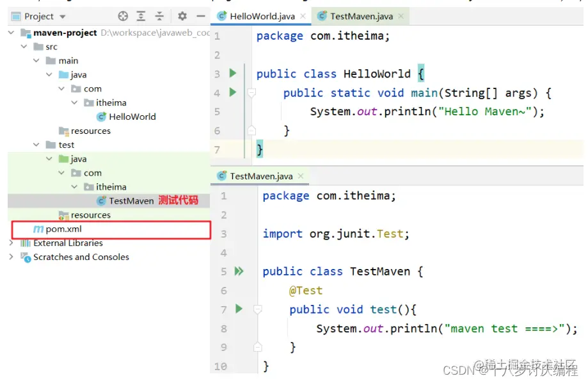
Task: Collapse the src folder
Action: click(24, 47)
